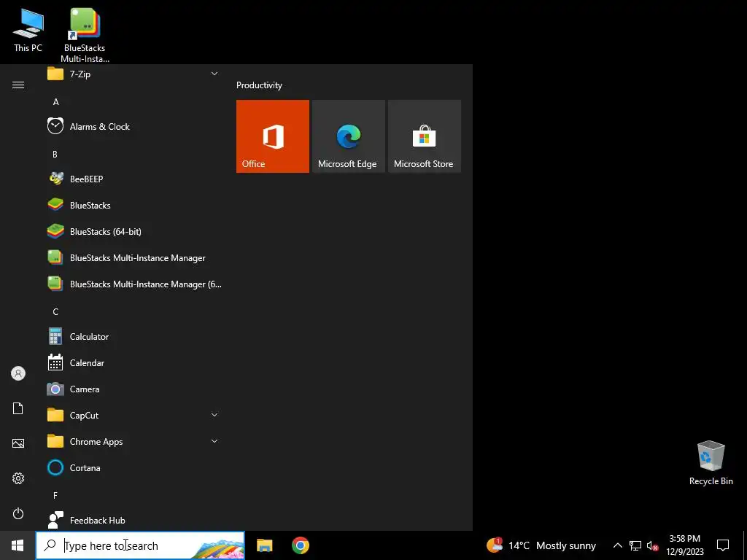The image size is (747, 560).
Task: Open BlueStacks Multi-Instance Manager entry
Action: click(134, 257)
